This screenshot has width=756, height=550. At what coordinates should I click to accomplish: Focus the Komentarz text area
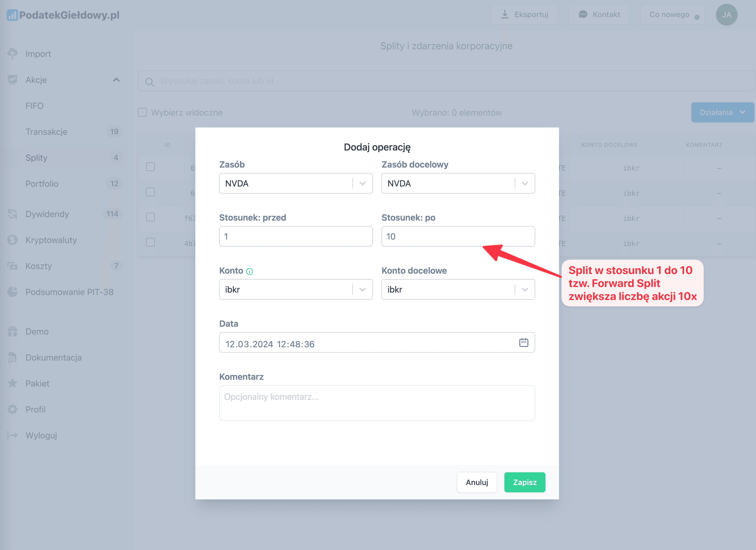(377, 403)
